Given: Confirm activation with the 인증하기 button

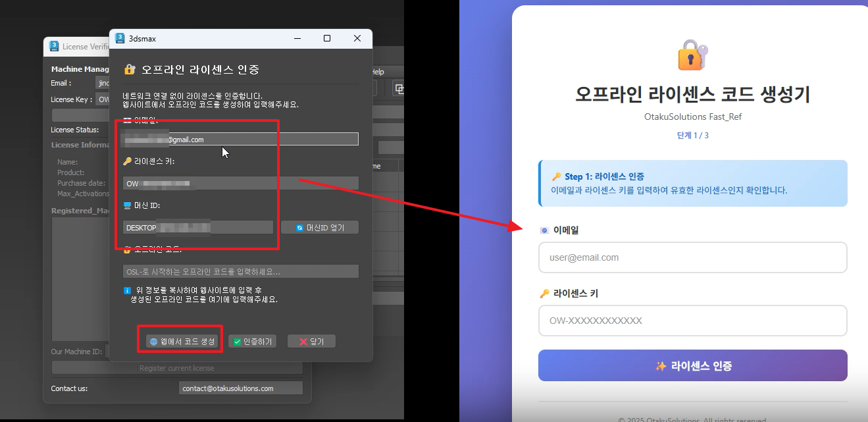Looking at the screenshot, I should click(x=252, y=342).
